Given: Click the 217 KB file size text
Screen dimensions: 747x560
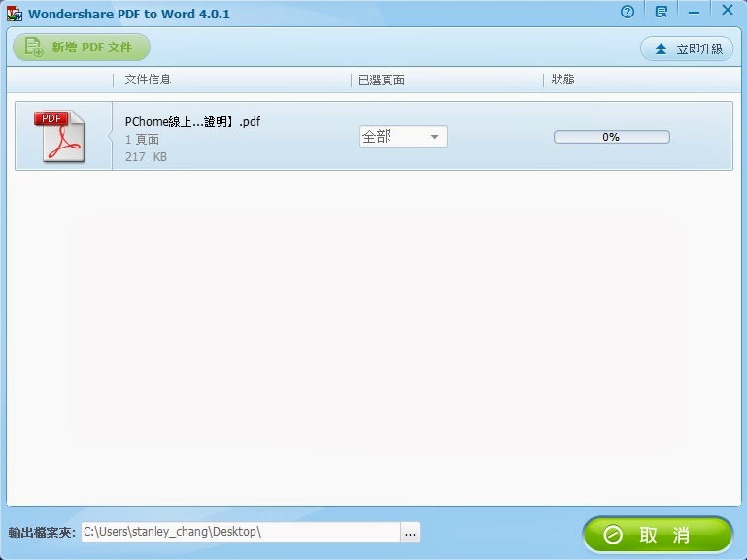Looking at the screenshot, I should coord(146,157).
